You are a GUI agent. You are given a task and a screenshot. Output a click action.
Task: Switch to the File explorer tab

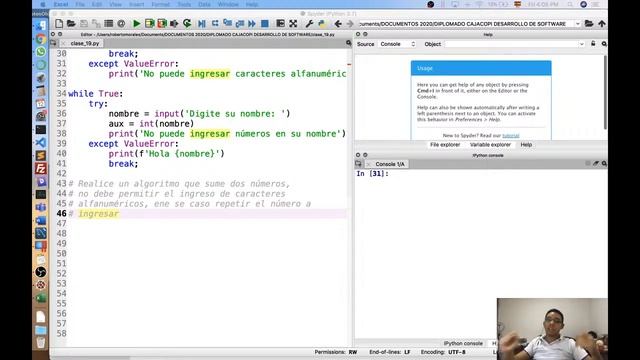(x=445, y=144)
